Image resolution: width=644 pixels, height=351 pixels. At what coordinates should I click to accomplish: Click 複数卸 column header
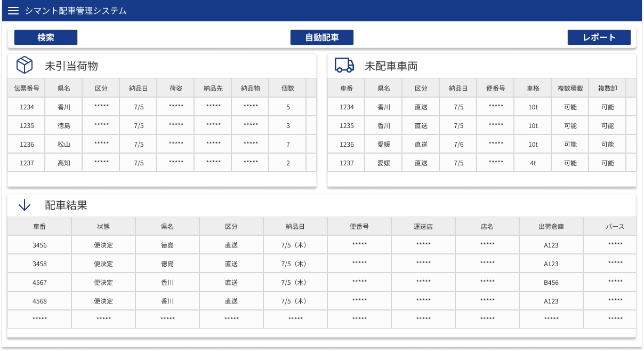coord(608,88)
